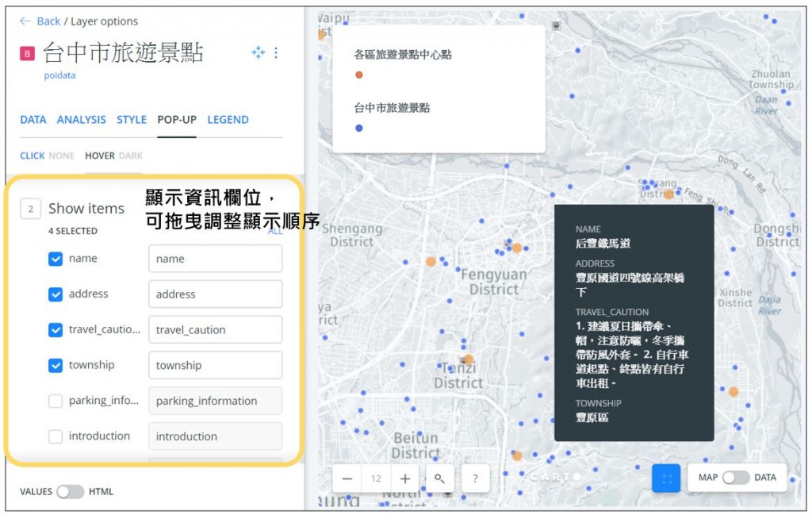The image size is (812, 515).
Task: Select the HOVER pop-up option
Action: 99,156
